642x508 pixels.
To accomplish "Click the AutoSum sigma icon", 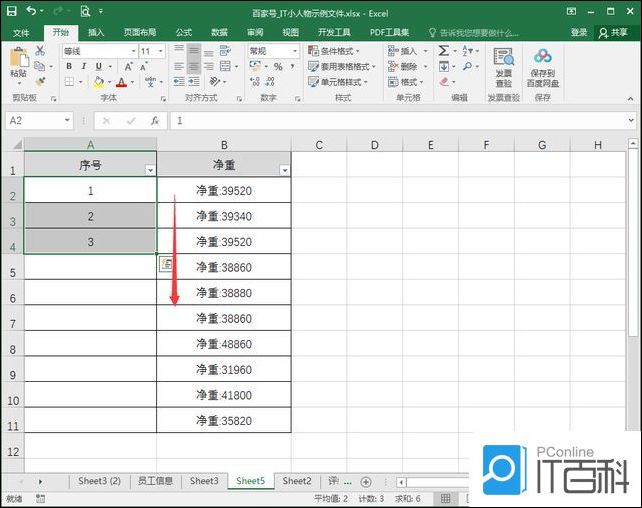I will [x=443, y=51].
